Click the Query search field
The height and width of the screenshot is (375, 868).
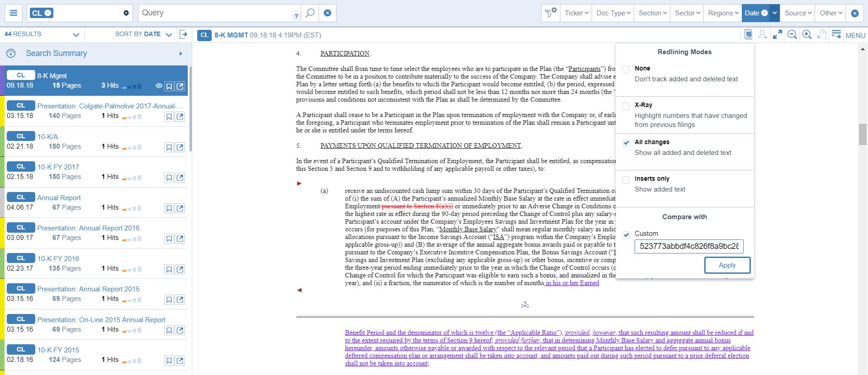(215, 13)
